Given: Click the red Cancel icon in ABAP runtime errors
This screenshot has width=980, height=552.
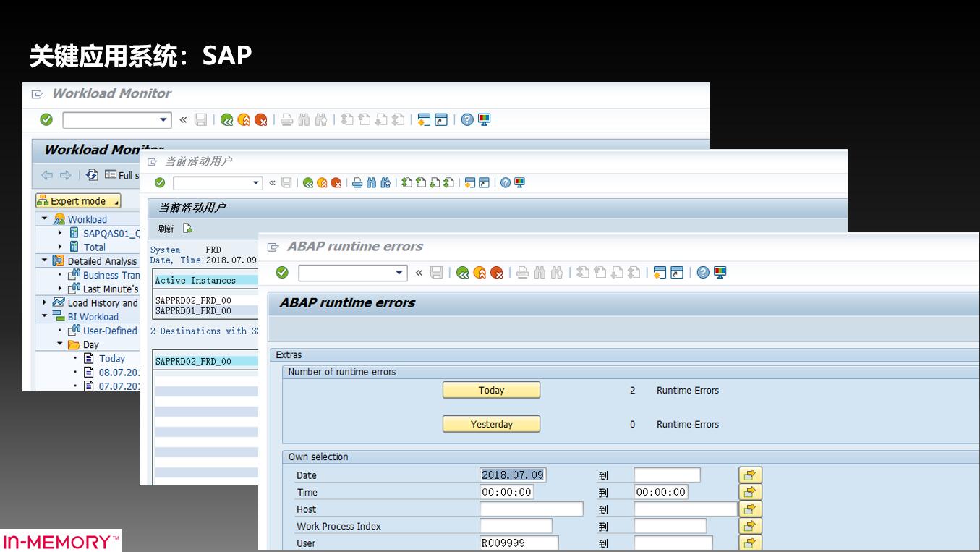Looking at the screenshot, I should (496, 273).
